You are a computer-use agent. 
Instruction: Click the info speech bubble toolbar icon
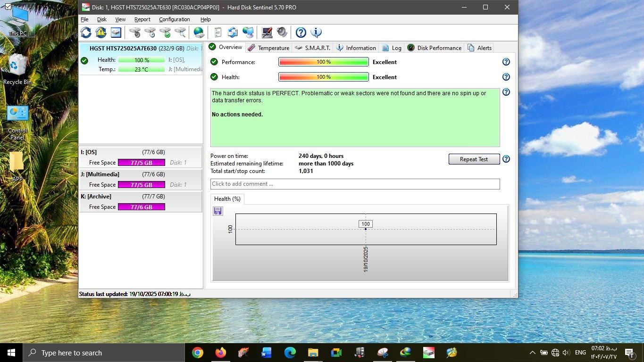(316, 33)
